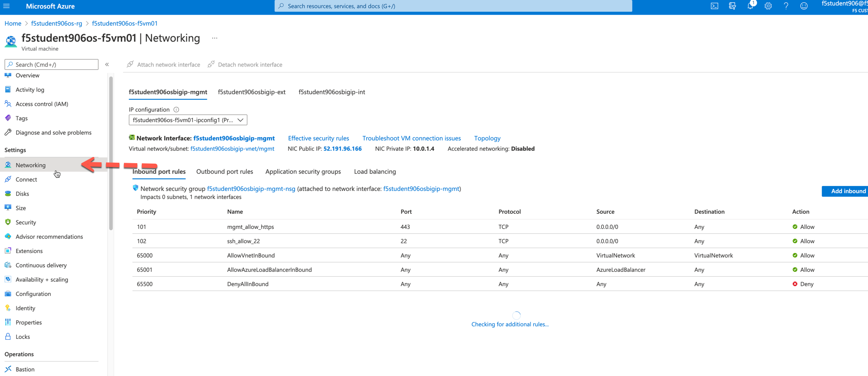Click the sidebar vertical scrollbar
868x376 pixels.
pos(111,153)
